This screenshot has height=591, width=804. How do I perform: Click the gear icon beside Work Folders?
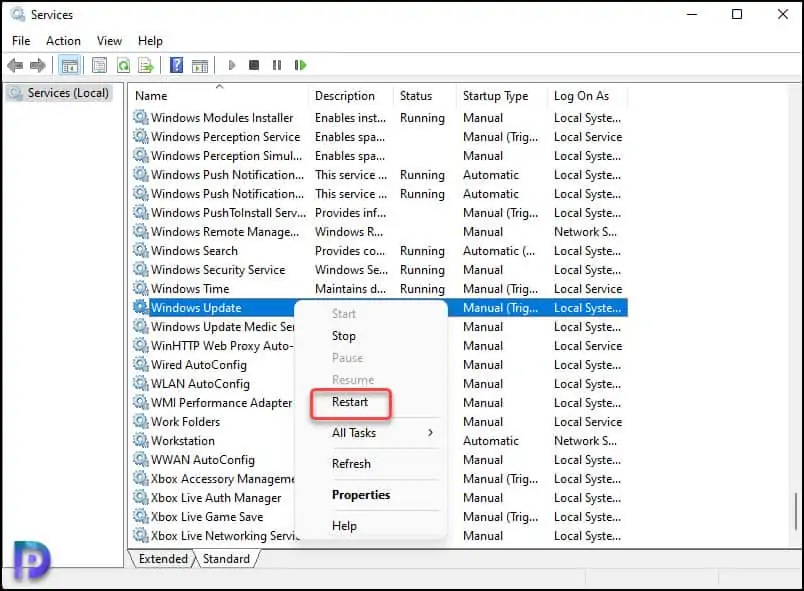pyautogui.click(x=140, y=421)
